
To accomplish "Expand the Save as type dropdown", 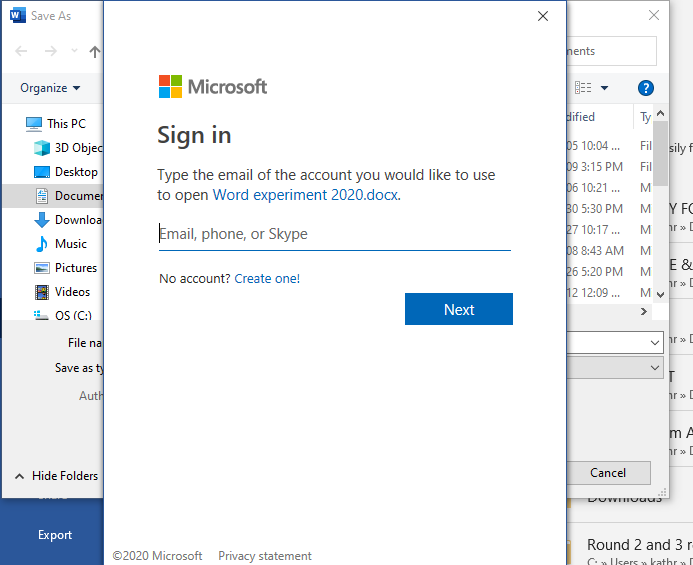I will point(655,368).
